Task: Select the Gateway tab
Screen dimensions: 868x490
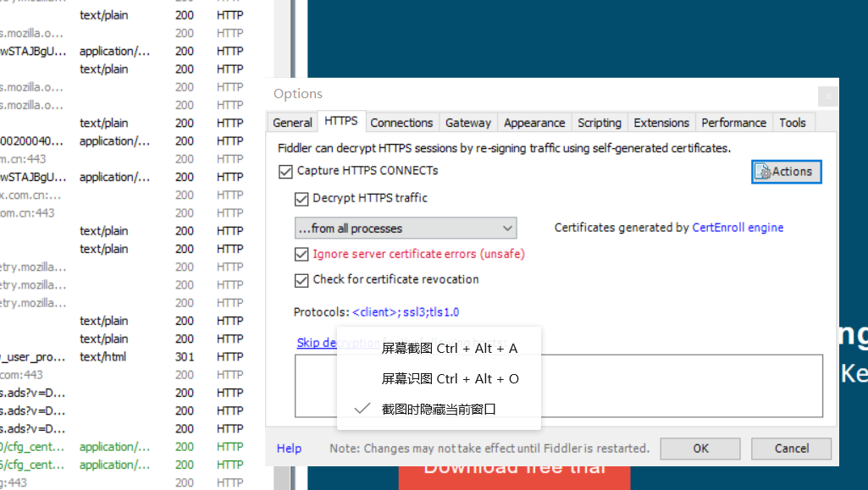Action: (x=467, y=122)
